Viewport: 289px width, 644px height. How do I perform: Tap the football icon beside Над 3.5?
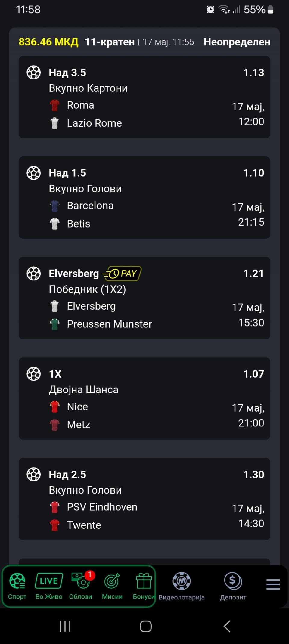(34, 73)
